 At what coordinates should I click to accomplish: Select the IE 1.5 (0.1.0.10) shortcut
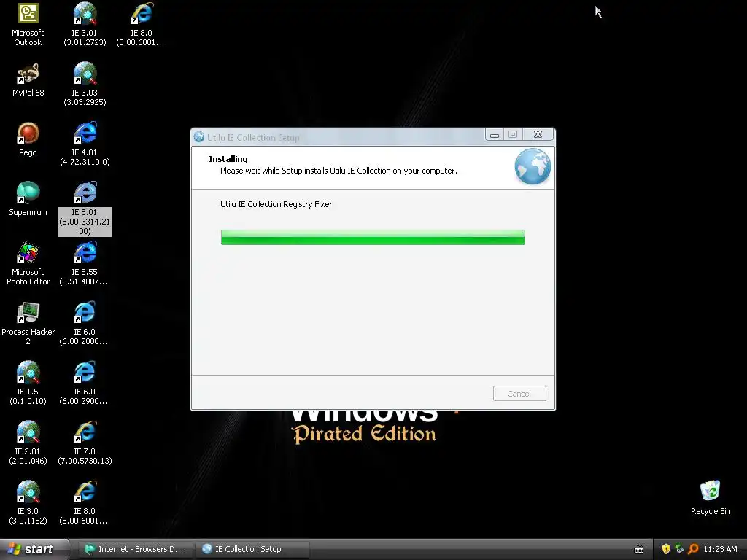pos(28,384)
